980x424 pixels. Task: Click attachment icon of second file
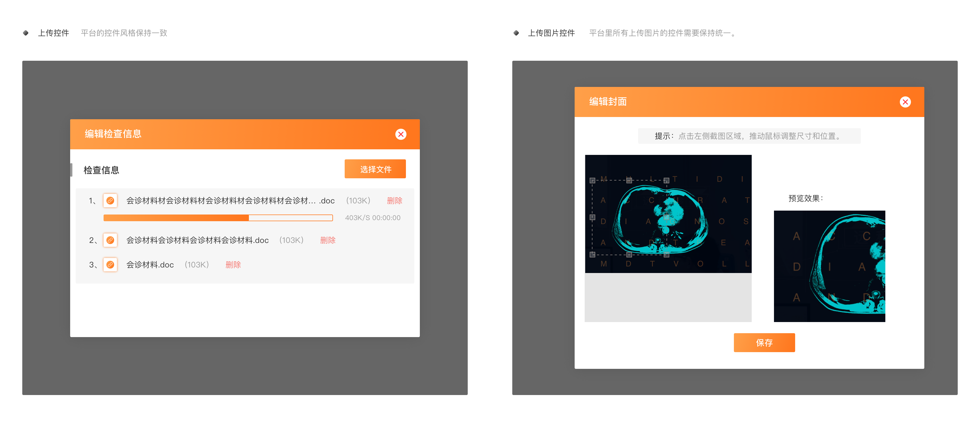coord(110,240)
